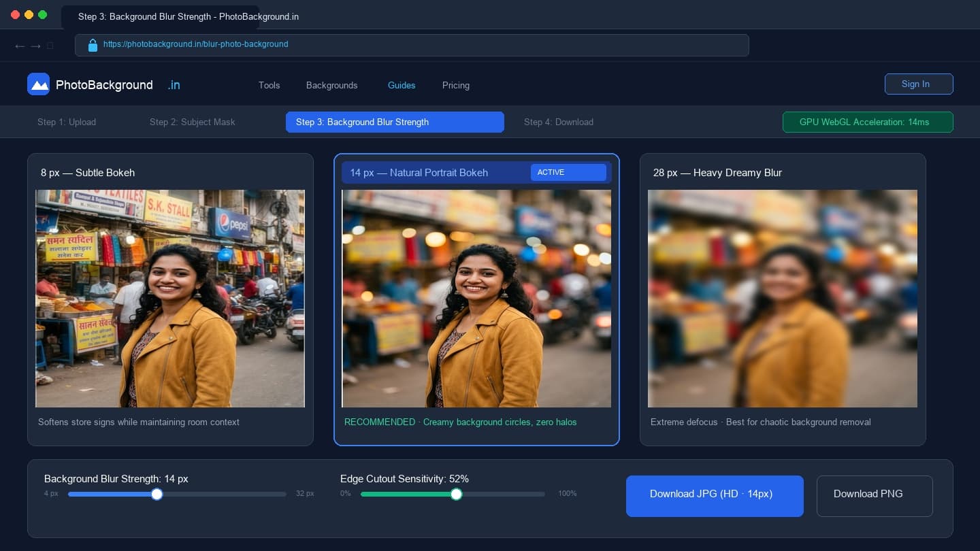
Task: Switch to Step 1: Upload
Action: click(67, 122)
